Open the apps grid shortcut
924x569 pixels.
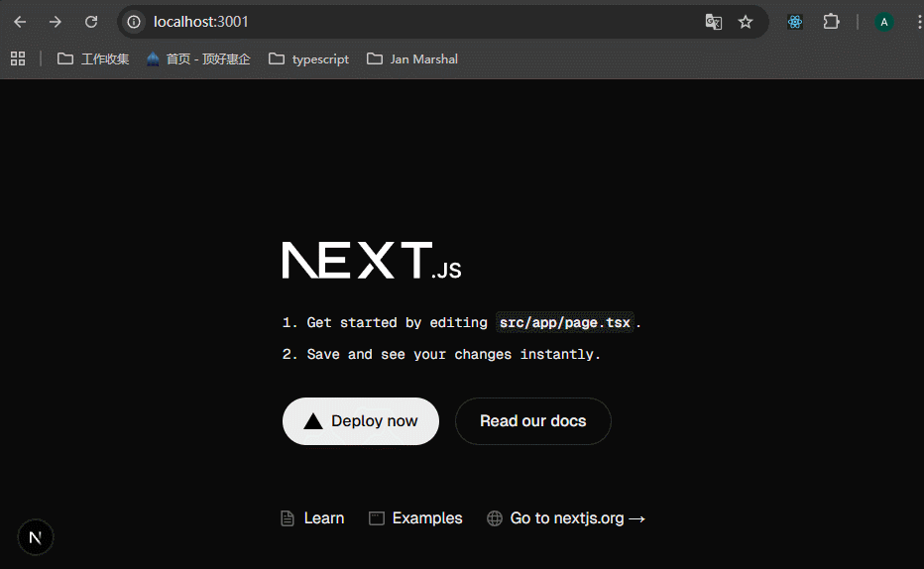18,58
